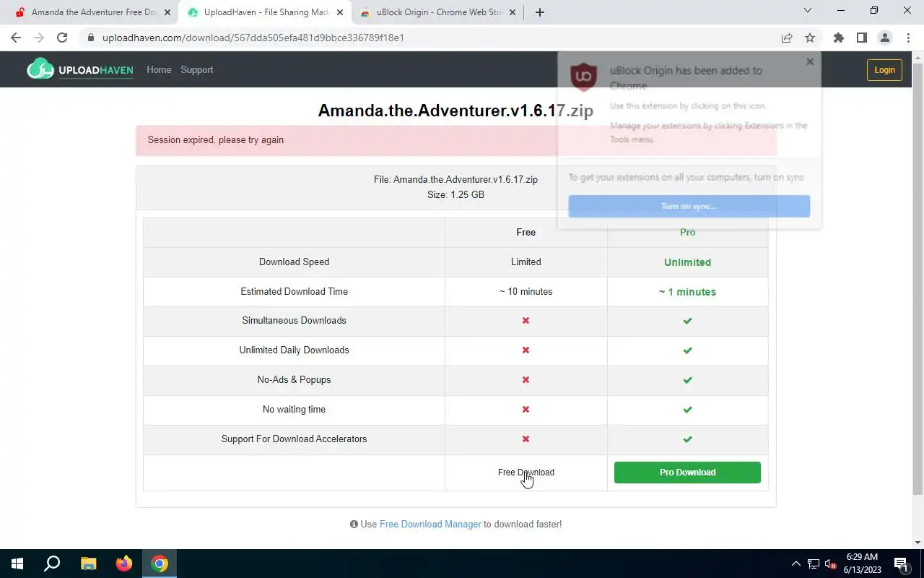Open the Extensions puzzle icon
The image size is (924, 578).
(838, 38)
